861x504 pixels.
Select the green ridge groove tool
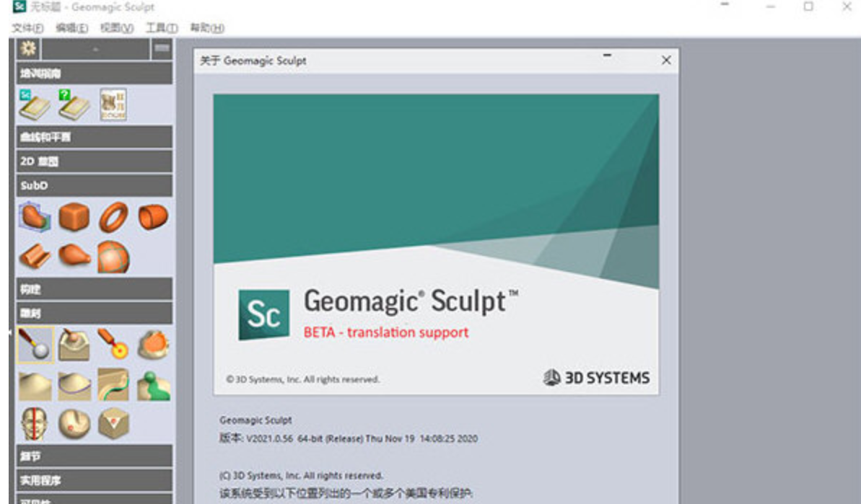[x=113, y=384]
